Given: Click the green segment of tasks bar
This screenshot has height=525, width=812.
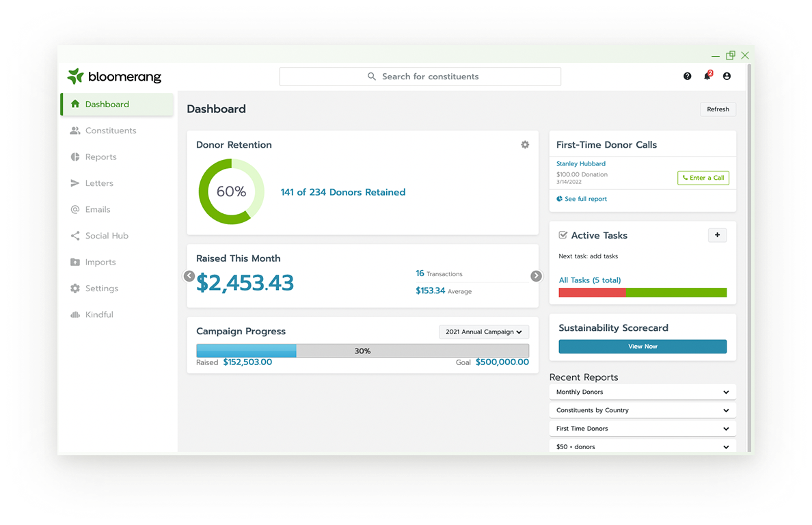Looking at the screenshot, I should point(676,293).
